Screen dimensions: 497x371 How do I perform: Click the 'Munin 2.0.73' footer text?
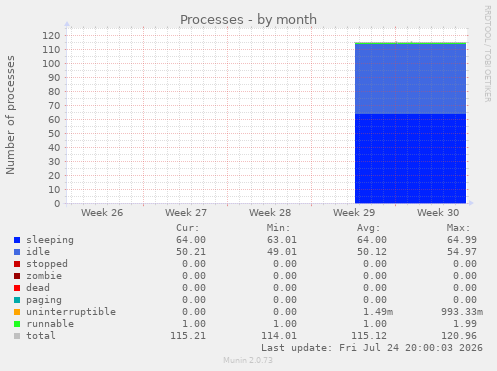pyautogui.click(x=248, y=360)
